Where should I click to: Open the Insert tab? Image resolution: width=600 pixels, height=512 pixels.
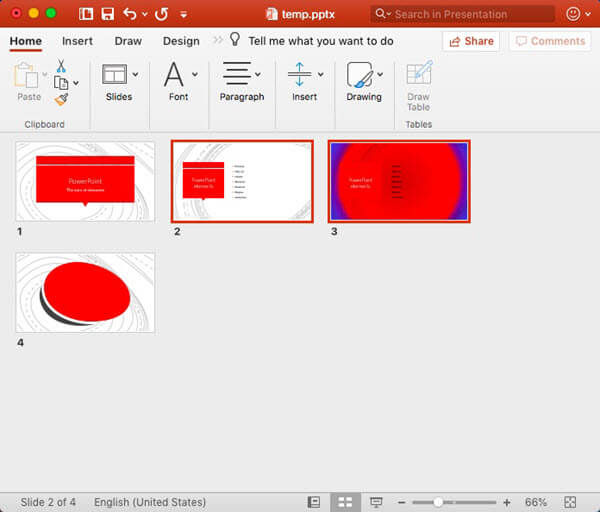[77, 41]
